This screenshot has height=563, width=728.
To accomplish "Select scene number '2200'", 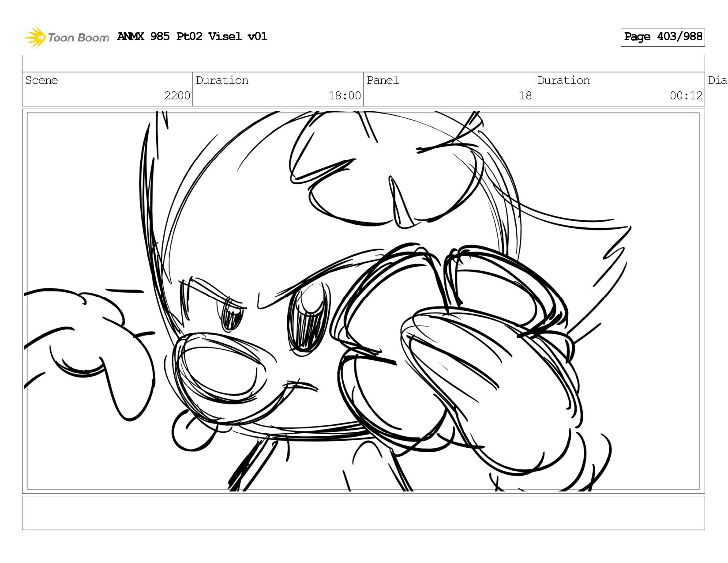I will [x=177, y=96].
